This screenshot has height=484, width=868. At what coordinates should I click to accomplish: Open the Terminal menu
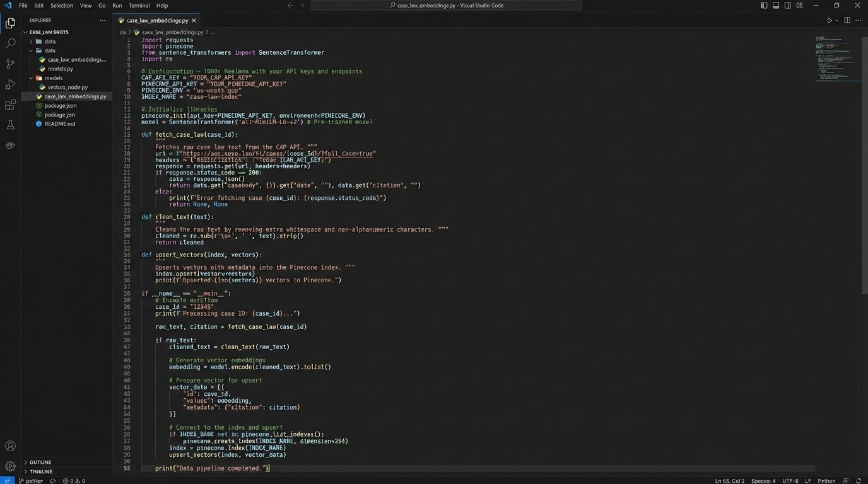pos(139,6)
